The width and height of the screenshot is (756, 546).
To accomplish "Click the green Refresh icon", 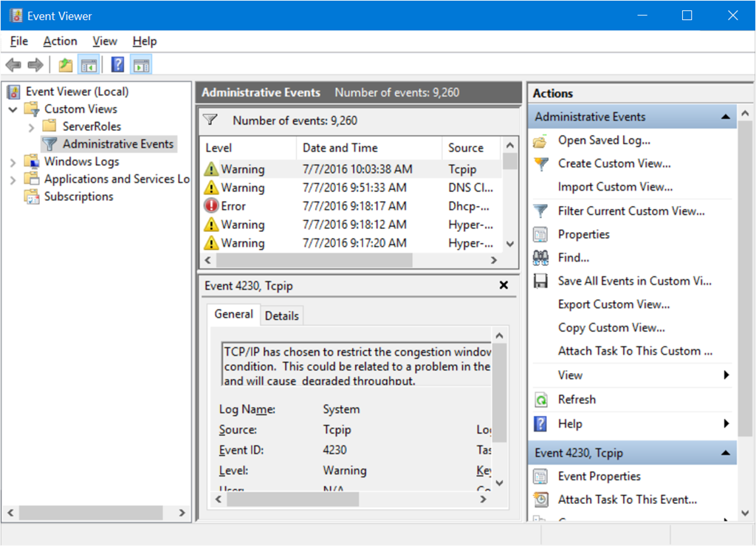I will (541, 400).
